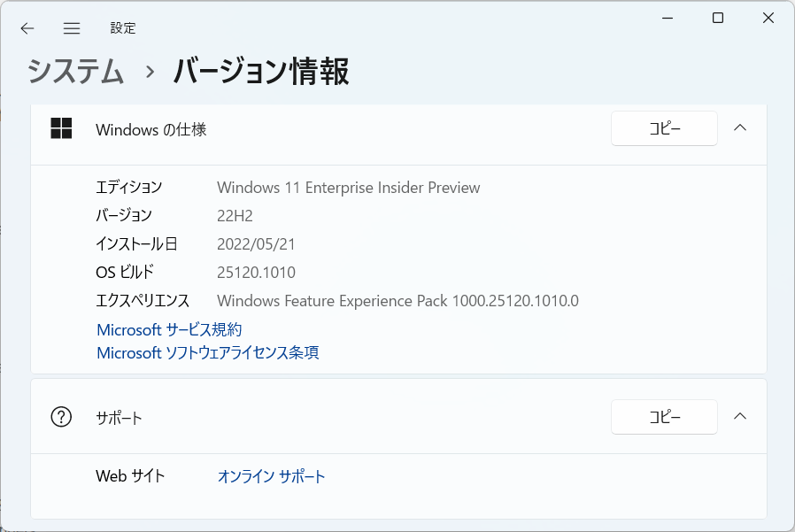Screen dimensions: 795x532
Task: Click the インストール日 label
Action: point(136,244)
